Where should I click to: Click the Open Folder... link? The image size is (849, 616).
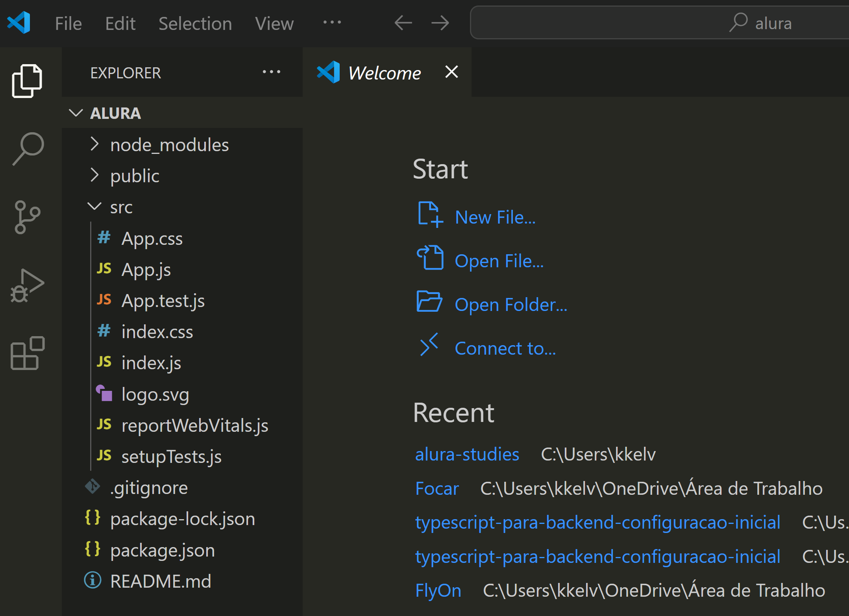[x=511, y=305]
